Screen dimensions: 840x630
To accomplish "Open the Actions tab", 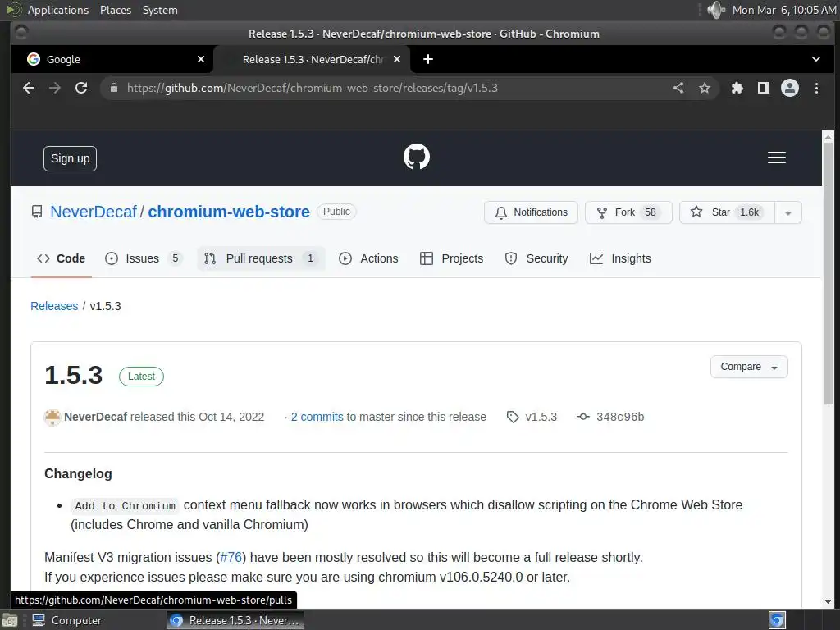I will click(x=368, y=258).
